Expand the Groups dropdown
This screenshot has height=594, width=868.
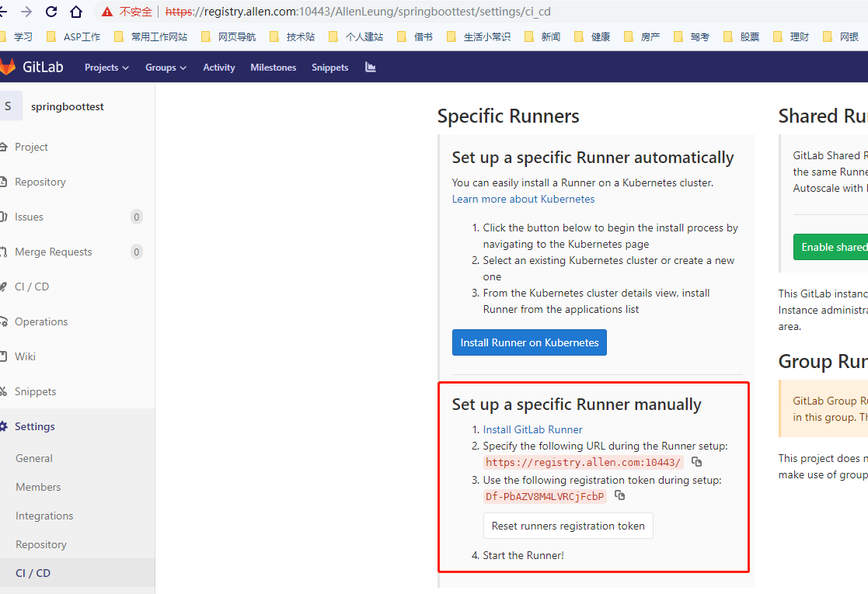(x=165, y=68)
